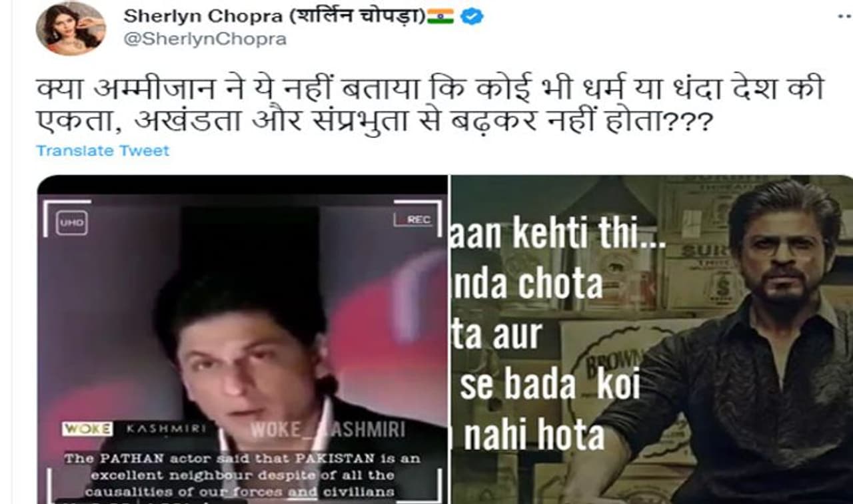Click the UHD badge in the video
Viewport: 853px width, 504px height.
click(71, 223)
